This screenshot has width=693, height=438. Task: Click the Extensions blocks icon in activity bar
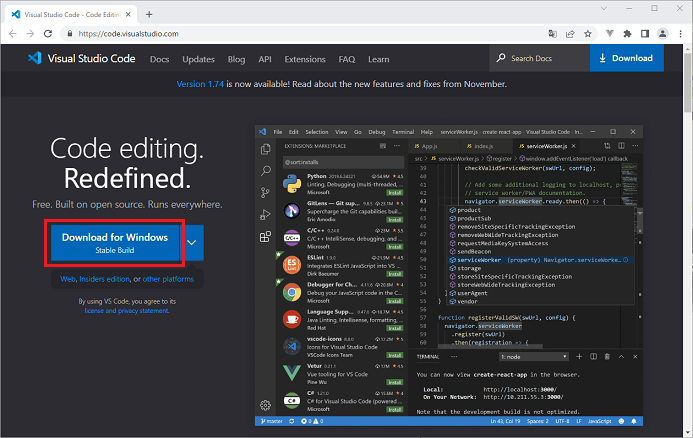(265, 237)
